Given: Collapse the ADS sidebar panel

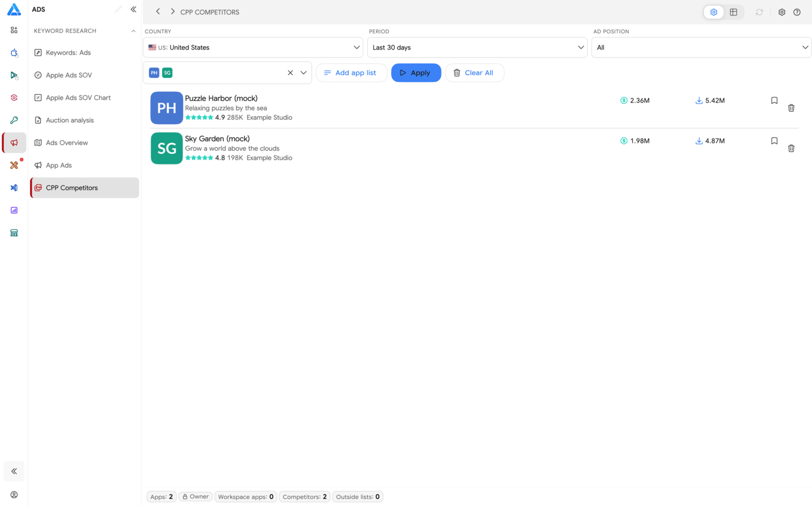Looking at the screenshot, I should tap(134, 10).
